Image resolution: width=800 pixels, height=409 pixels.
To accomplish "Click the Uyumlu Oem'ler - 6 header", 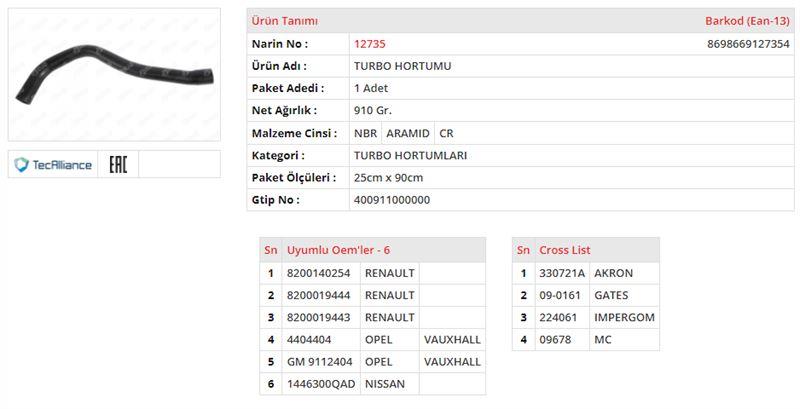I will click(338, 250).
